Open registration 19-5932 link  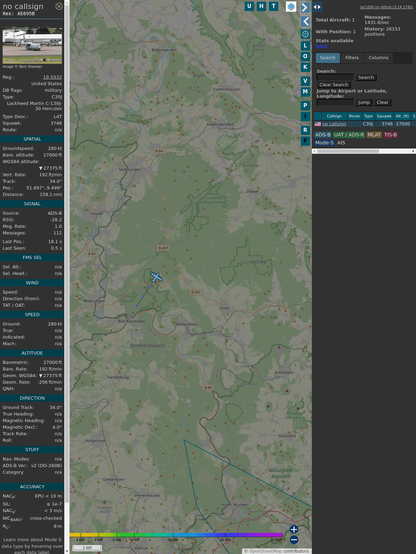tap(52, 77)
